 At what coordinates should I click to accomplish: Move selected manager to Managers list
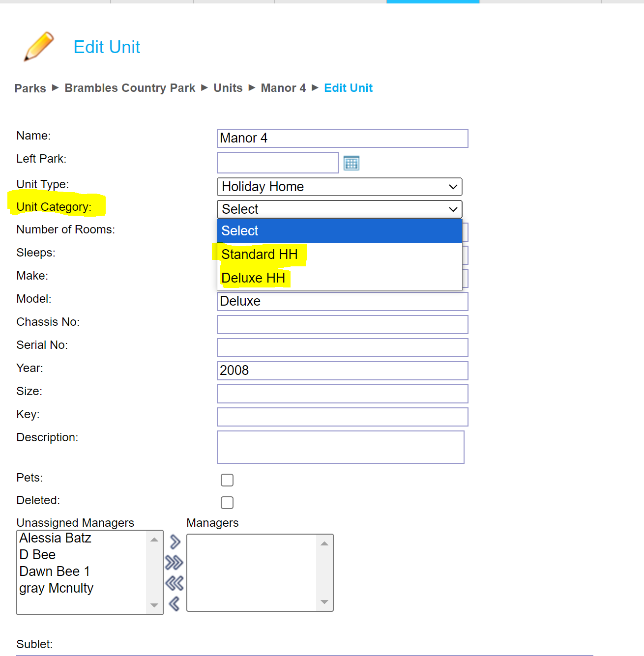175,542
